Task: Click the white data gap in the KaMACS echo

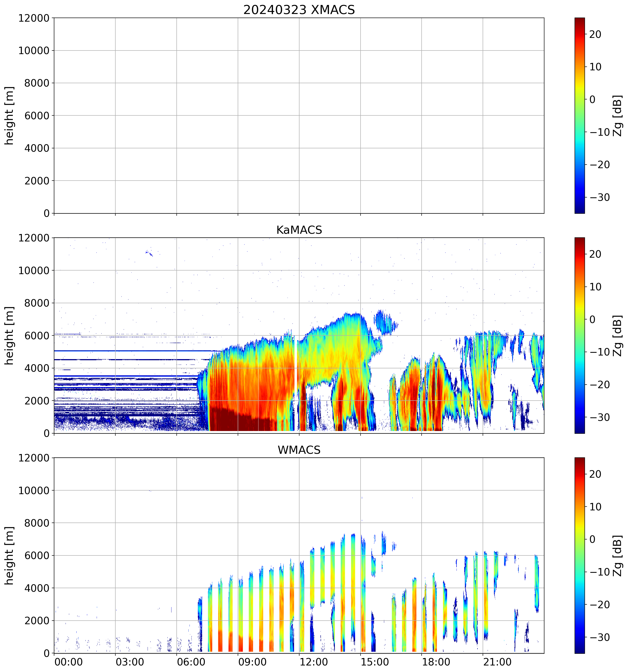Action: tap(296, 358)
